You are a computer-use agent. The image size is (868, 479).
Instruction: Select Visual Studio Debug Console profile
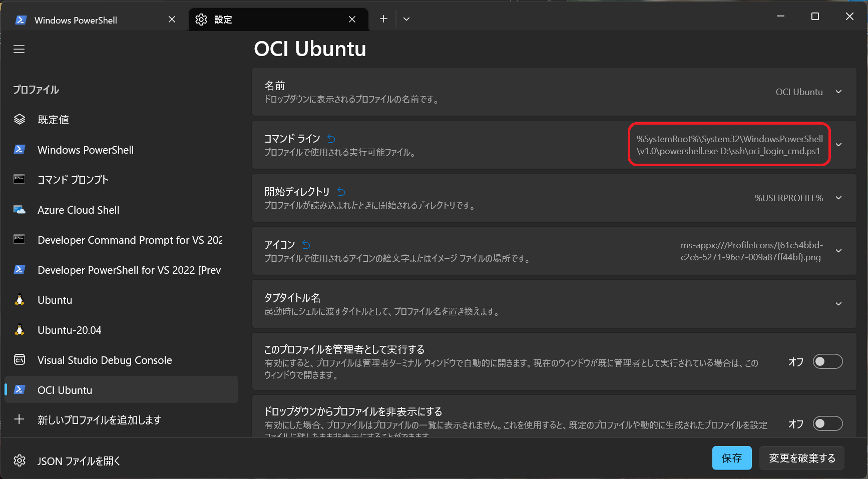pos(121,360)
